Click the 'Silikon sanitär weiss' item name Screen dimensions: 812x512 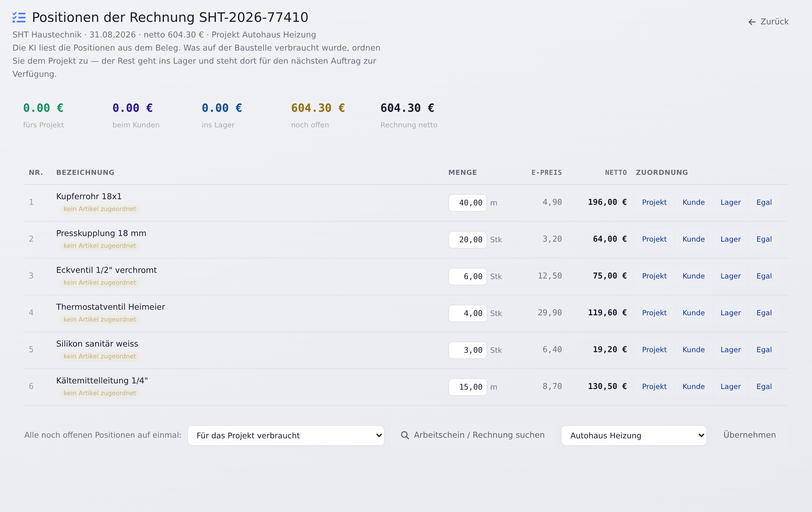click(x=97, y=344)
